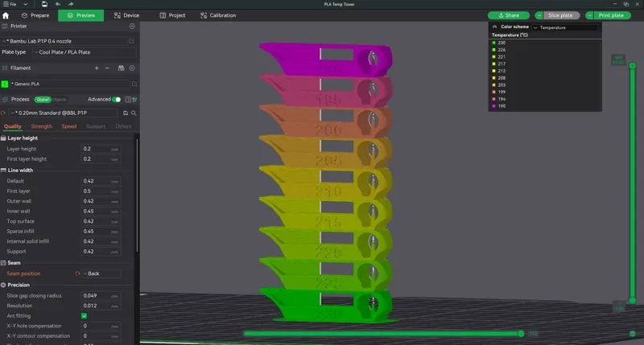Open the Strength settings tab
Screen dimensions: 644x345
[42, 126]
